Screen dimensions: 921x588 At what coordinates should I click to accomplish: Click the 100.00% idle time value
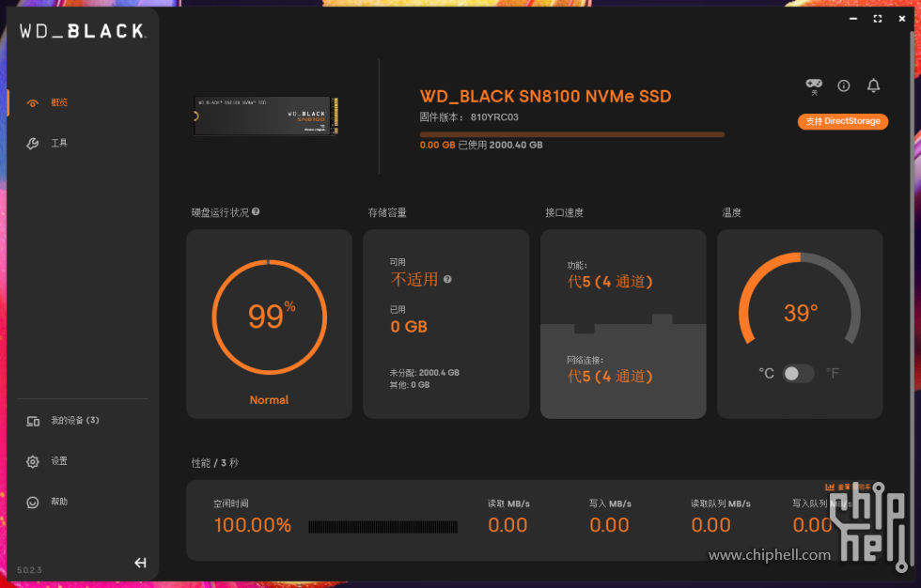coord(253,525)
